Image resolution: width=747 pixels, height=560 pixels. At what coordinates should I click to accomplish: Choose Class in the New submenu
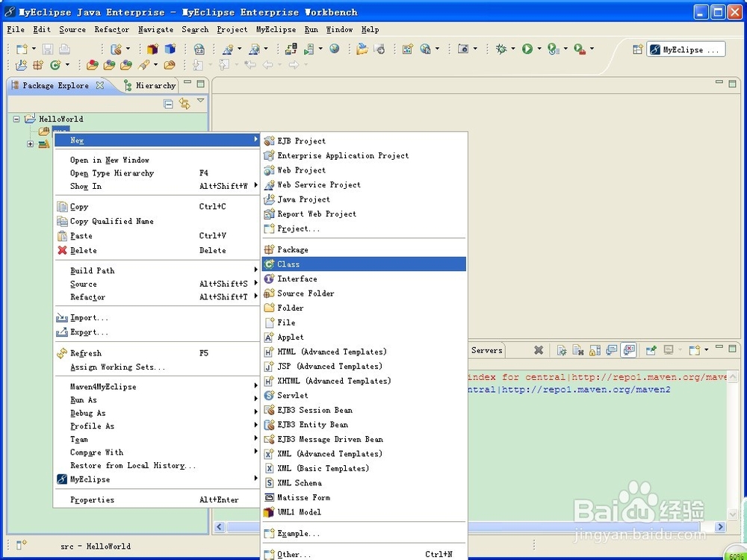364,264
